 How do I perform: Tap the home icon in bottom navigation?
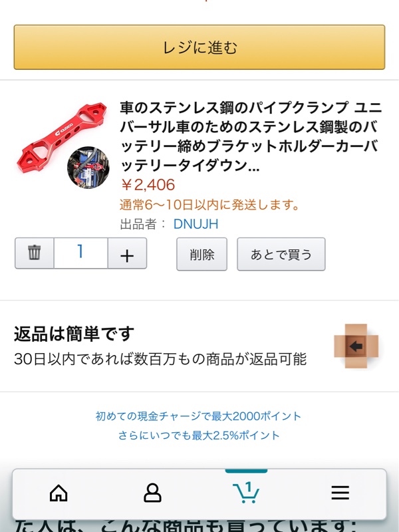point(59,493)
